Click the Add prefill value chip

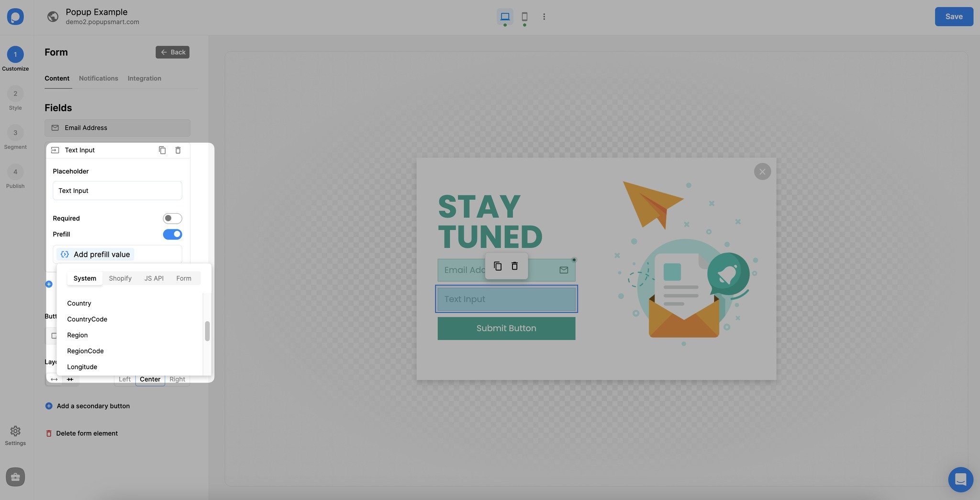pos(95,254)
